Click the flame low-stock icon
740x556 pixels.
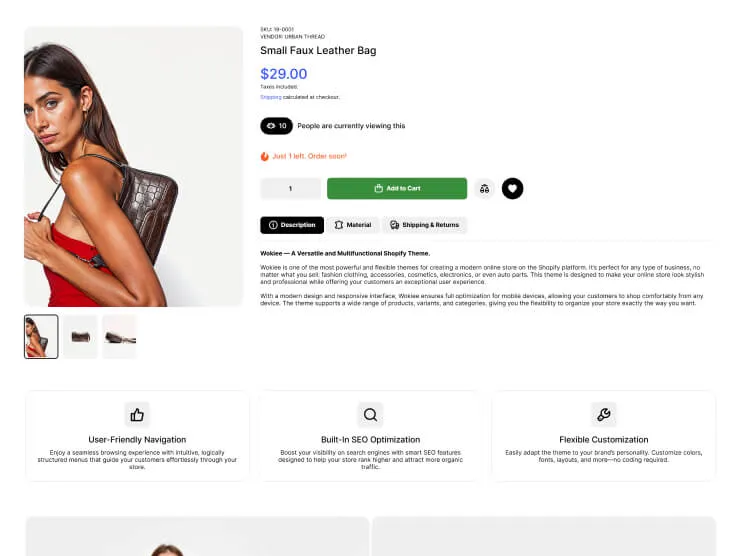point(264,156)
